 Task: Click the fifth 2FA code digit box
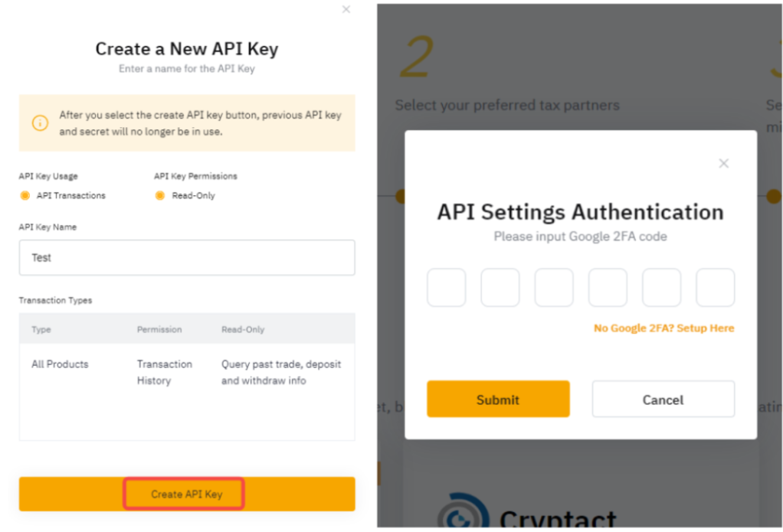(661, 288)
